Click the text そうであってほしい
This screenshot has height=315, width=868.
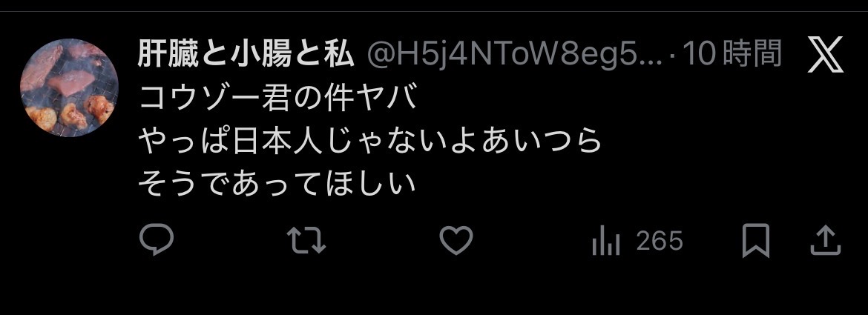(x=277, y=184)
